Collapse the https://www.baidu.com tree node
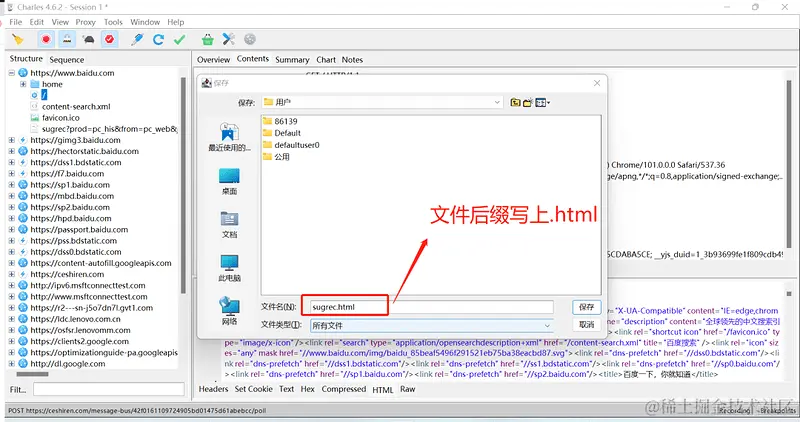Viewport: 800px width, 422px height. tap(11, 73)
